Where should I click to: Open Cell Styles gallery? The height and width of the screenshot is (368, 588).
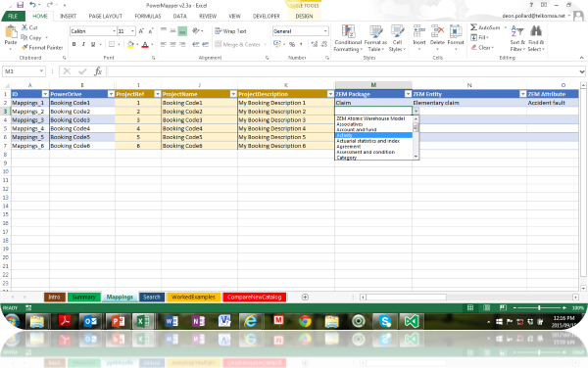(x=397, y=38)
